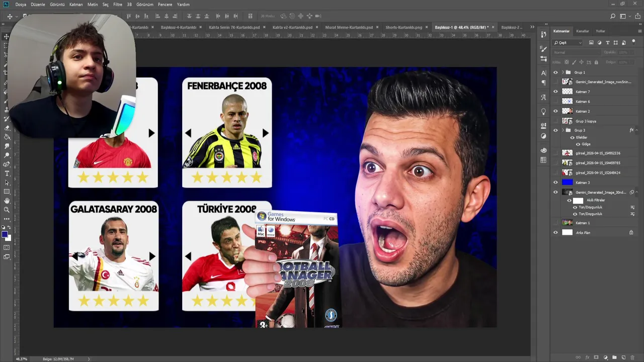Close the Başlıksız-1 document tab

[x=494, y=27]
